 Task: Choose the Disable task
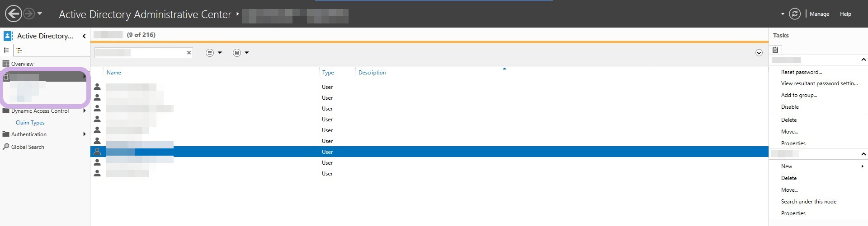[790, 107]
